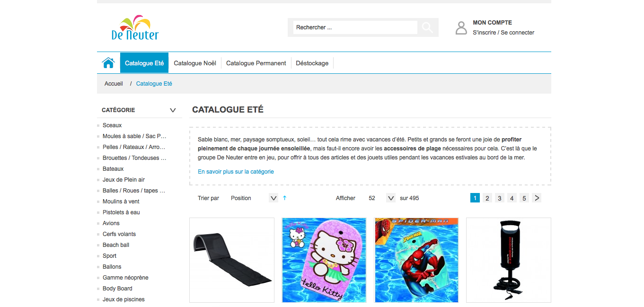Open Catalogue Permanent tab
The width and height of the screenshot is (644, 307).
(256, 63)
